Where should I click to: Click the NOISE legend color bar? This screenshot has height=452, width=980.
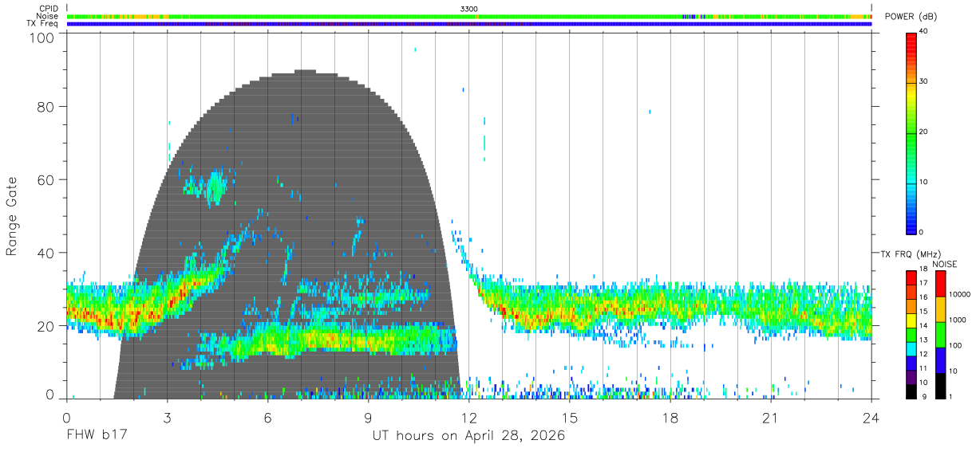pyautogui.click(x=939, y=334)
